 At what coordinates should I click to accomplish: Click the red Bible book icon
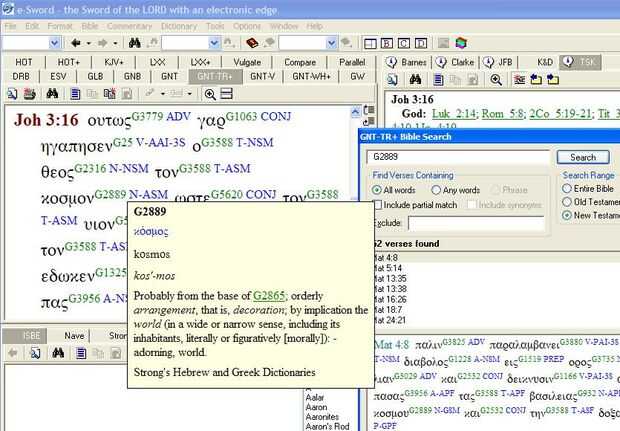tap(251, 43)
